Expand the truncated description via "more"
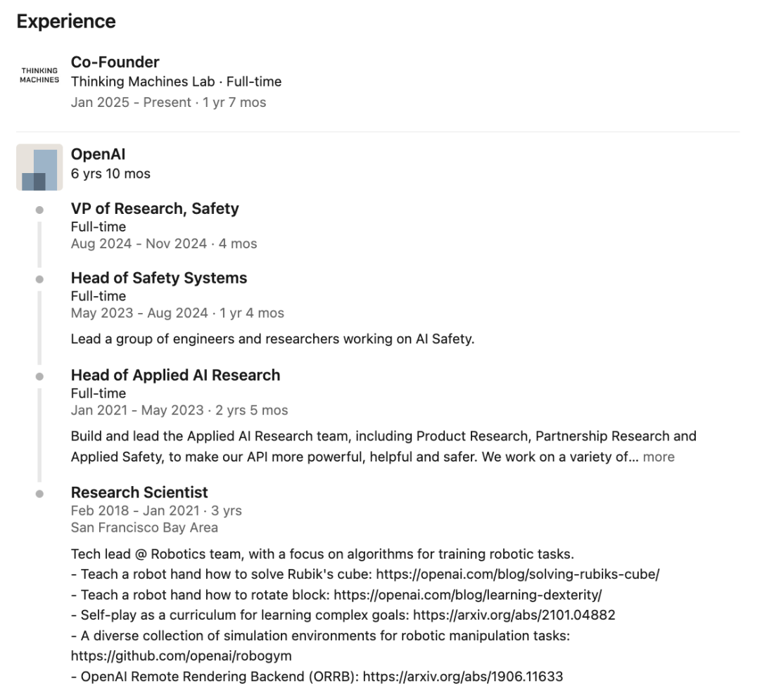760x700 pixels. pyautogui.click(x=658, y=457)
